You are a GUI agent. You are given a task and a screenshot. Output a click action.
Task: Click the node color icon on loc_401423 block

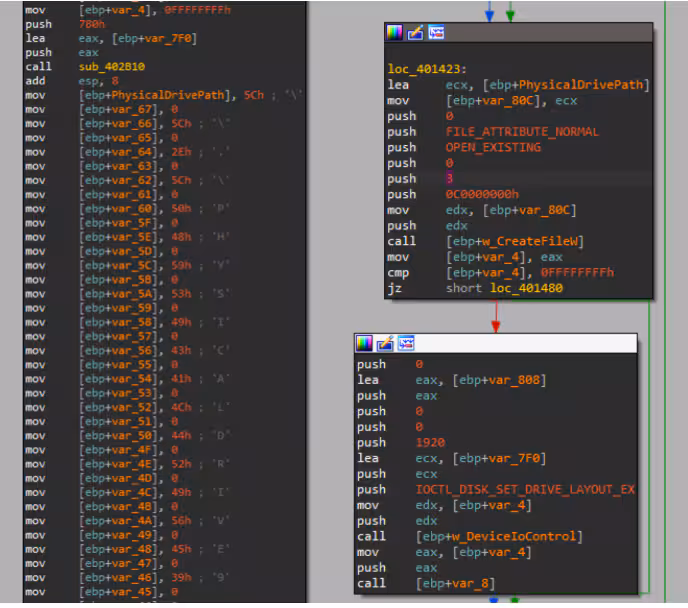tap(395, 33)
